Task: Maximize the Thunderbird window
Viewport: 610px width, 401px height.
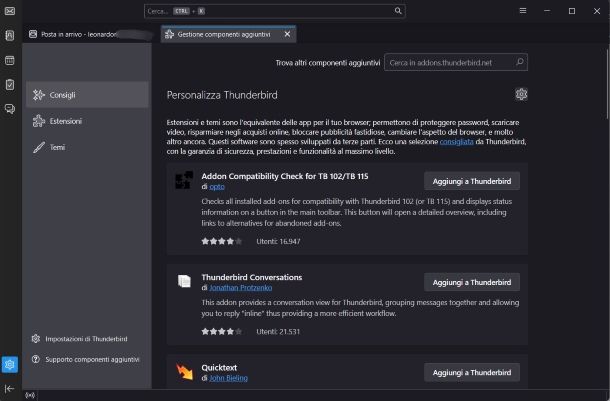Action: (572, 11)
